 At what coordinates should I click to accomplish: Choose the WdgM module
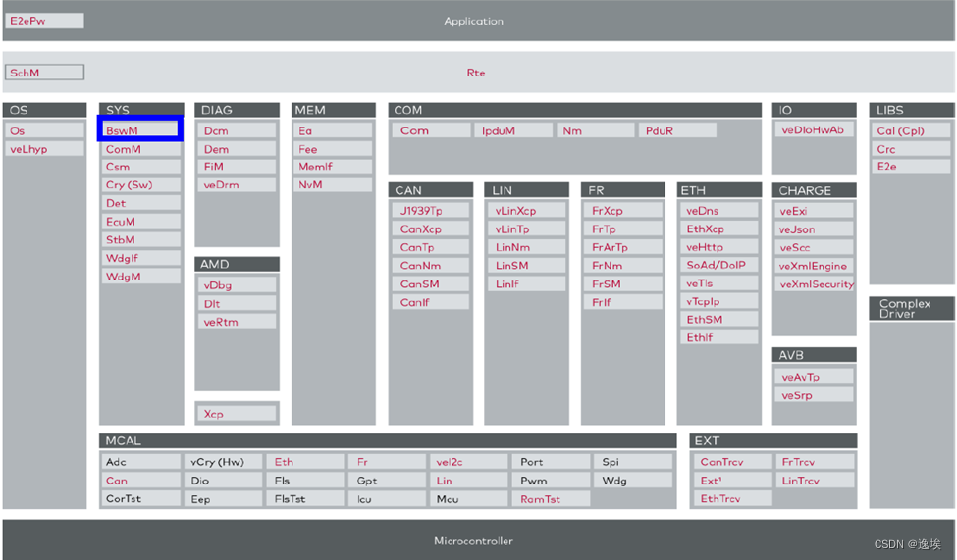(x=141, y=277)
